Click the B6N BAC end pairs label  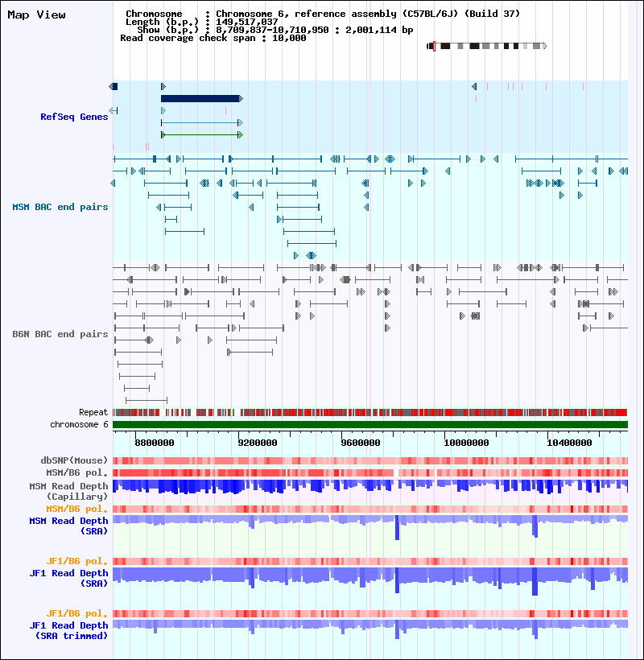point(60,334)
